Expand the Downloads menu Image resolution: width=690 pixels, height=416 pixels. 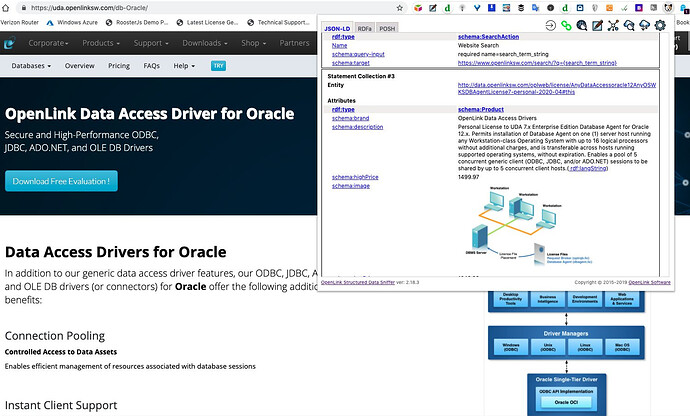(x=205, y=43)
